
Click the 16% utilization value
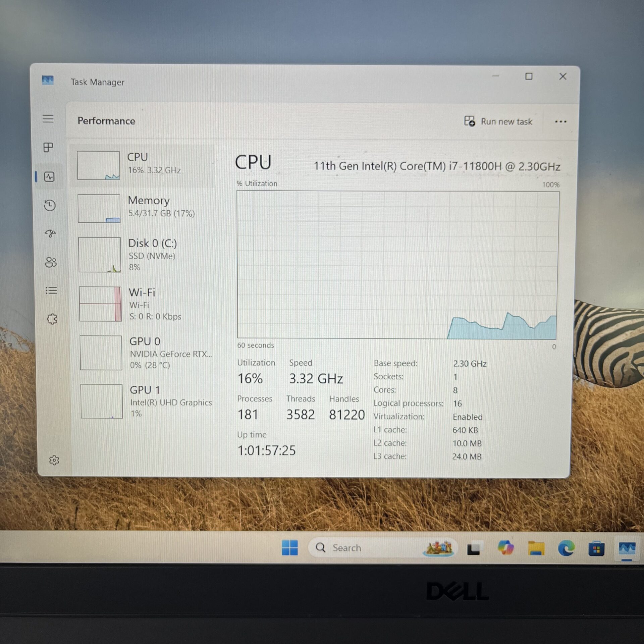pos(250,379)
